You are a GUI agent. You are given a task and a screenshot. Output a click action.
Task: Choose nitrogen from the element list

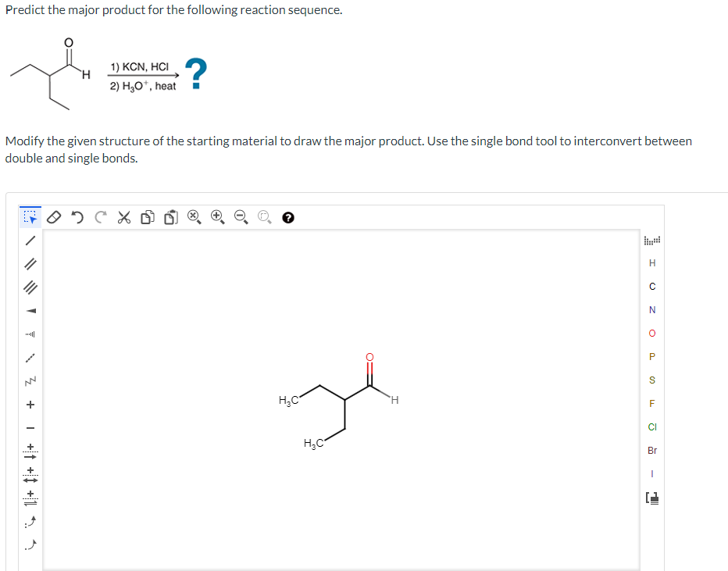click(652, 309)
